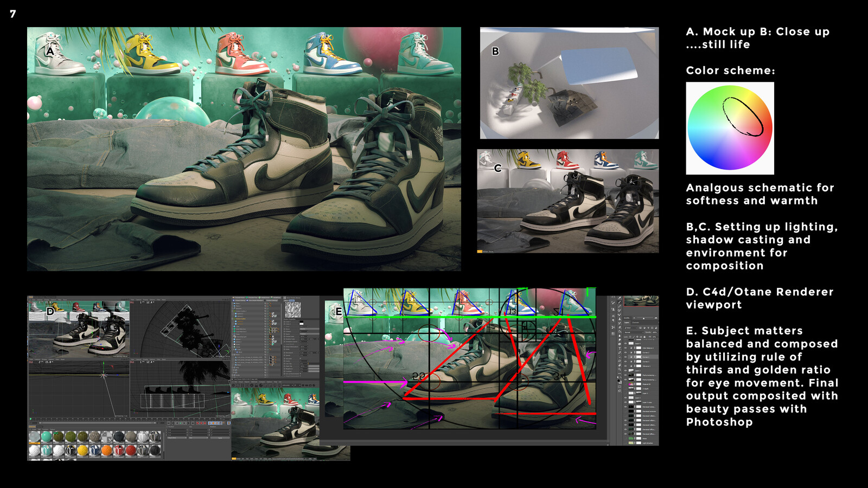Hide the Color Balance 1 adjustment layer

pos(625,348)
